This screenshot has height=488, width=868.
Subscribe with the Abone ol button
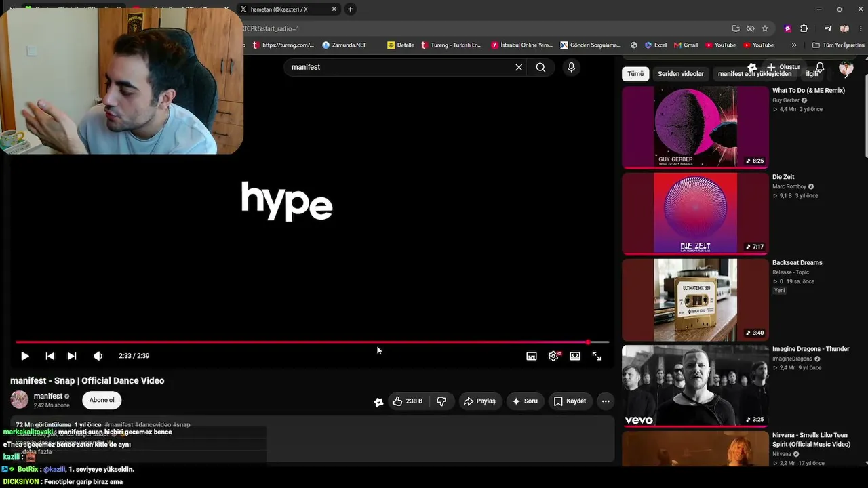(102, 400)
